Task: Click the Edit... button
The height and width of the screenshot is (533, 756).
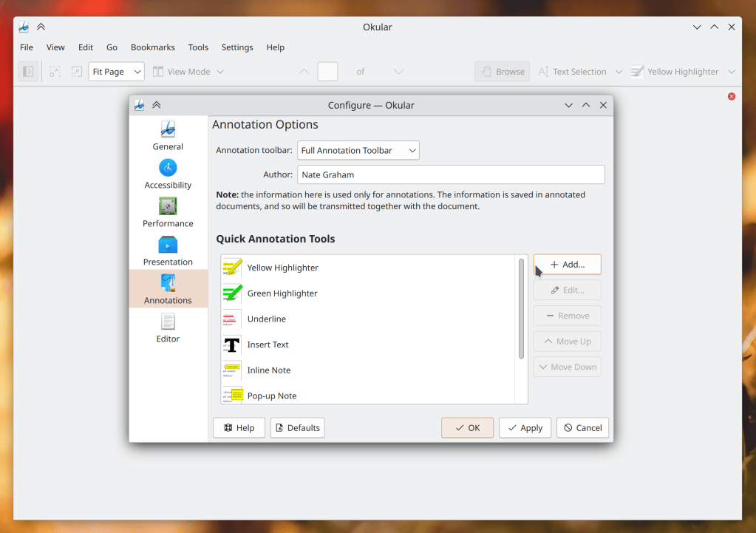Action: [x=568, y=290]
